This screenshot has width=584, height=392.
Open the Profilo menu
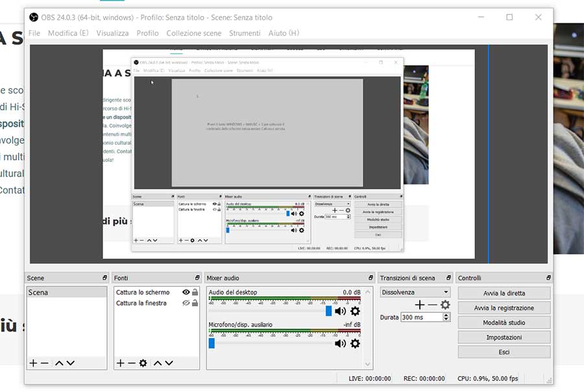pyautogui.click(x=147, y=33)
